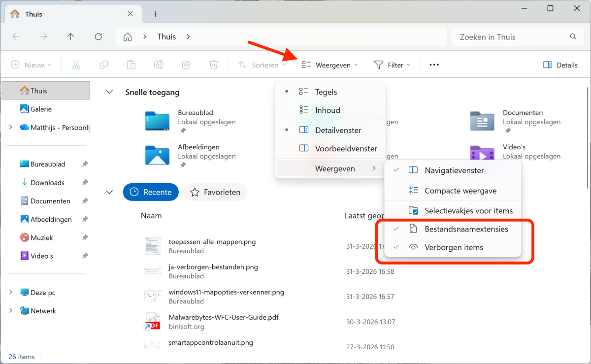The height and width of the screenshot is (364, 591).
Task: Choose Voorbeeldvenster from the menu
Action: [346, 149]
